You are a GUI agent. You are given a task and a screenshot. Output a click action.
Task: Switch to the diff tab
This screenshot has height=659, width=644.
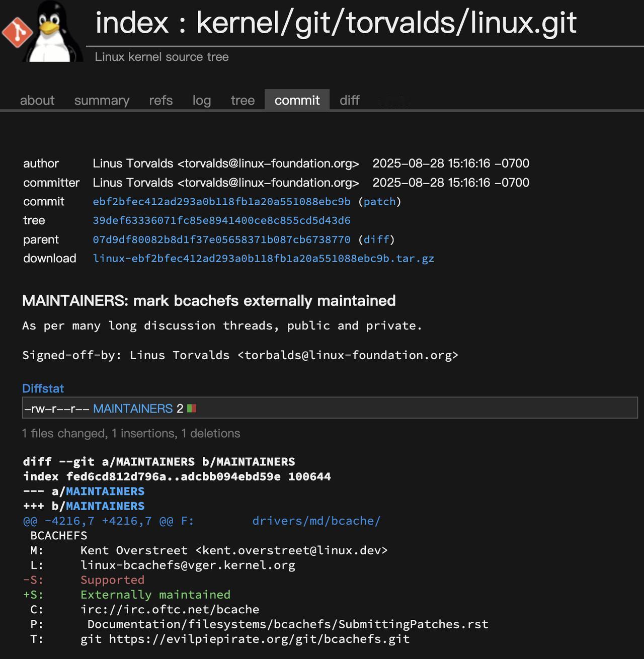pos(349,100)
